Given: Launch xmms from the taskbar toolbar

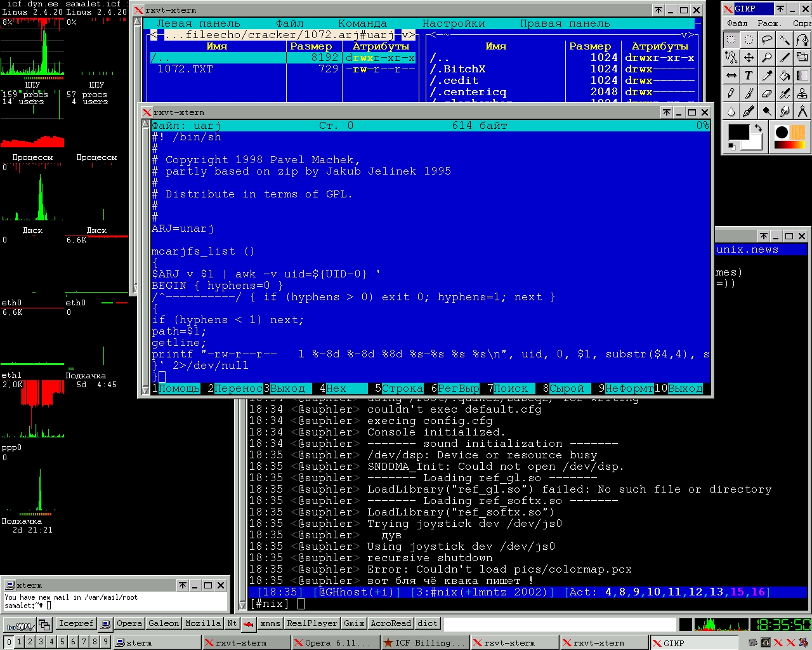Looking at the screenshot, I should click(270, 623).
